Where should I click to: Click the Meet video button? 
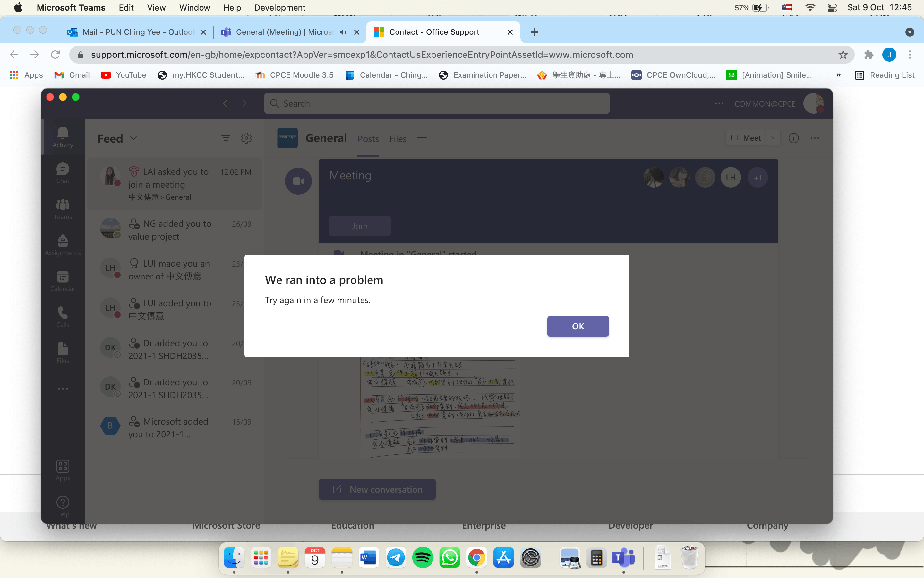tap(746, 138)
